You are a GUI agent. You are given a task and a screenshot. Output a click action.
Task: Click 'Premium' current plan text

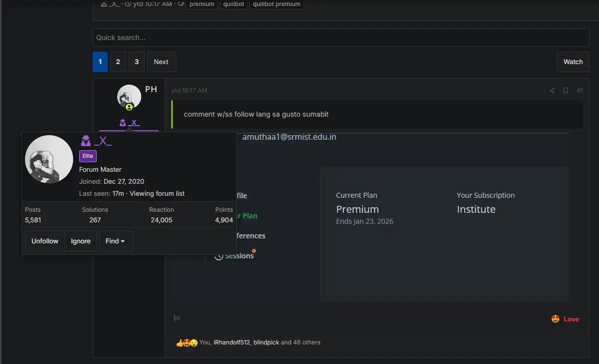coord(358,209)
